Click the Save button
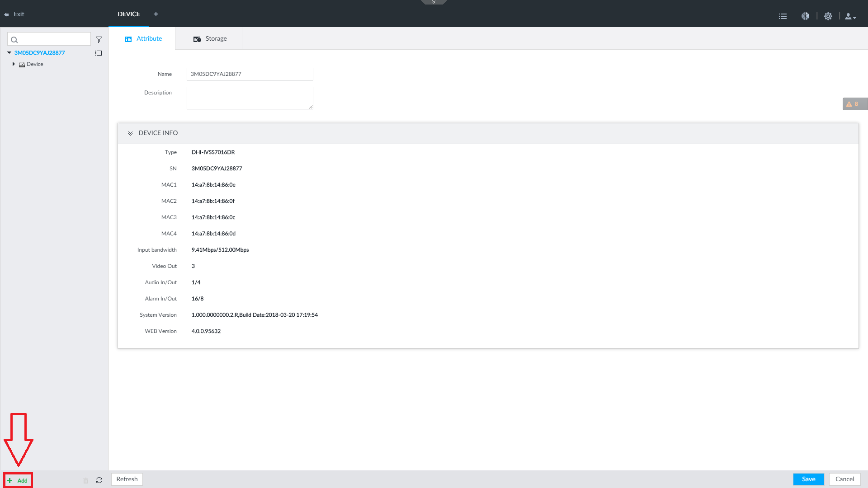The width and height of the screenshot is (868, 488). [x=808, y=479]
